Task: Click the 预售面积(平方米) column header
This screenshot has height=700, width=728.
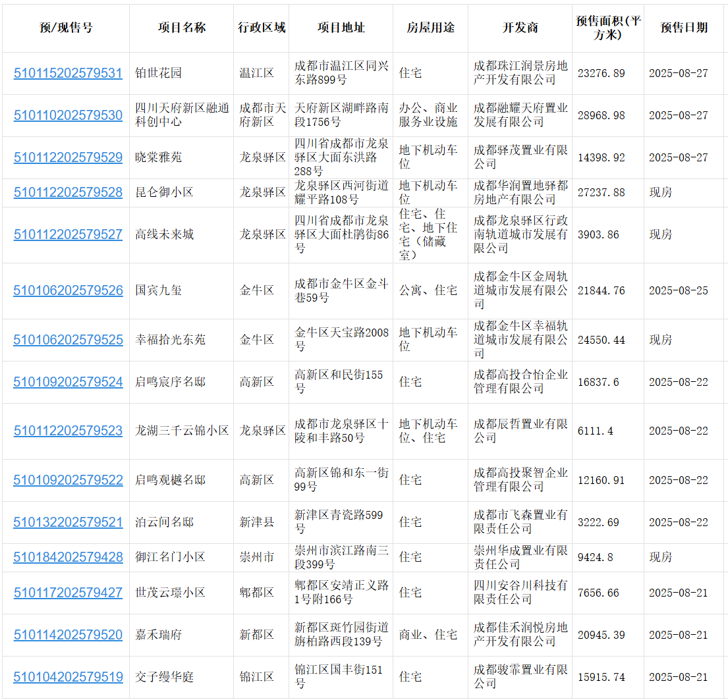Action: pos(608,28)
